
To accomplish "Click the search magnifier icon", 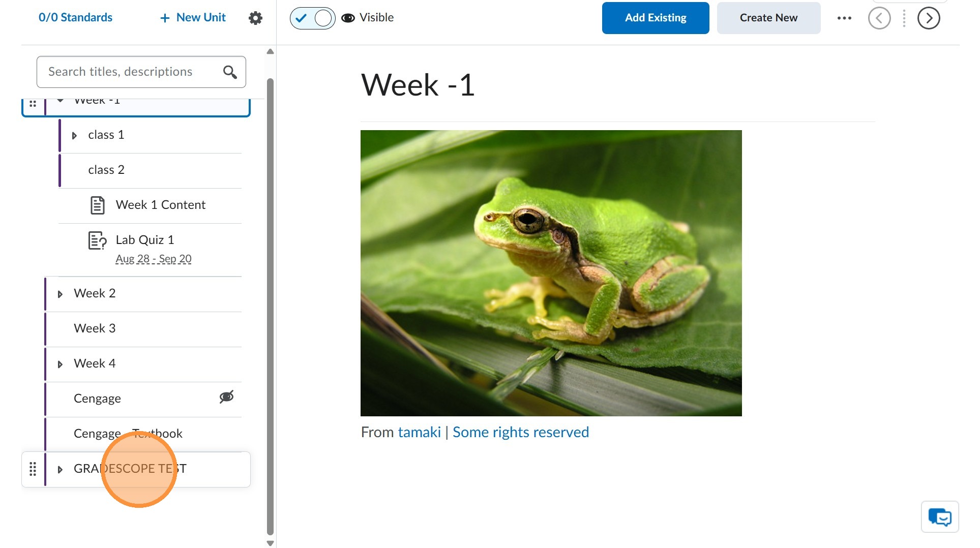I will click(x=230, y=72).
